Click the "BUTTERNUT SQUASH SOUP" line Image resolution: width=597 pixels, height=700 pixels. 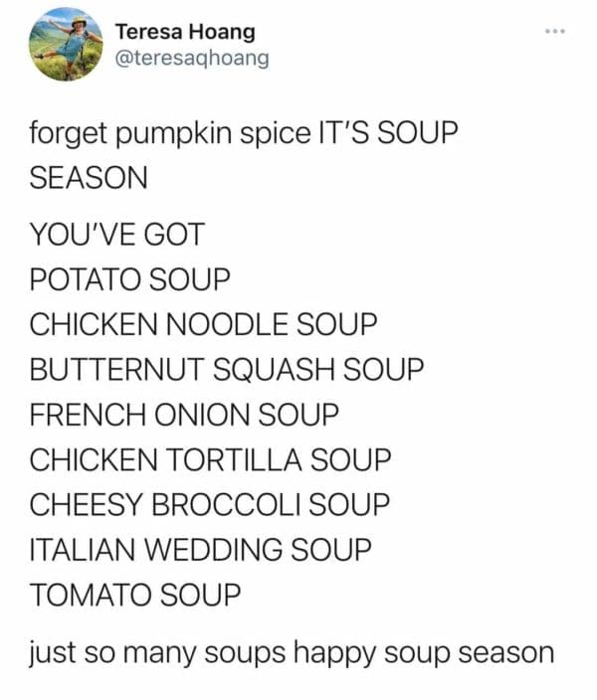tap(227, 369)
